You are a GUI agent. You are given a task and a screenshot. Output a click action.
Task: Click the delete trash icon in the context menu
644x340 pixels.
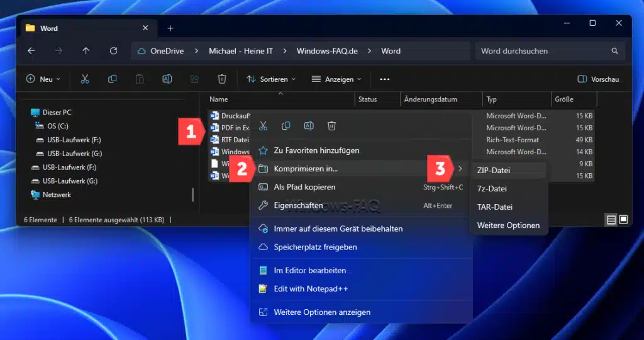(331, 126)
